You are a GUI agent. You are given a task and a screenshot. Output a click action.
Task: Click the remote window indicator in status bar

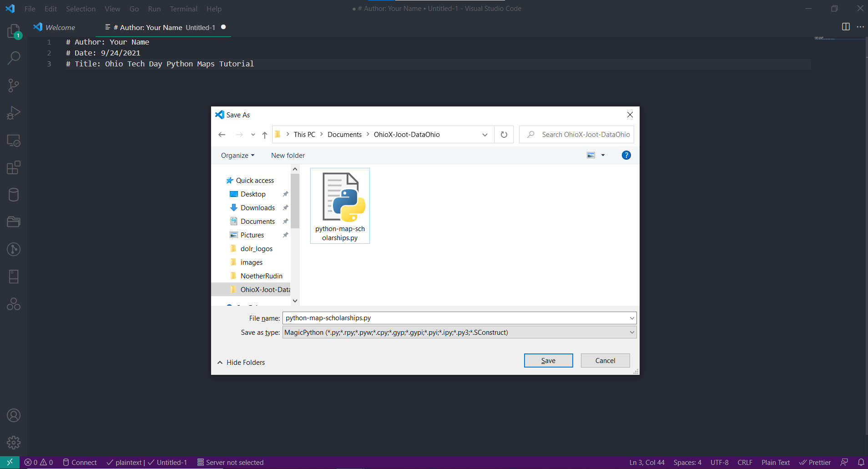(10, 462)
